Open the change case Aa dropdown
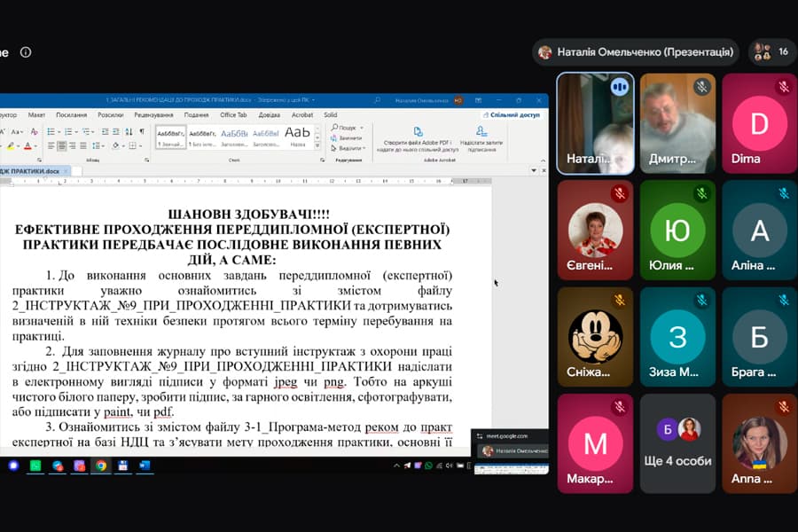This screenshot has height=532, width=798. coord(17,132)
